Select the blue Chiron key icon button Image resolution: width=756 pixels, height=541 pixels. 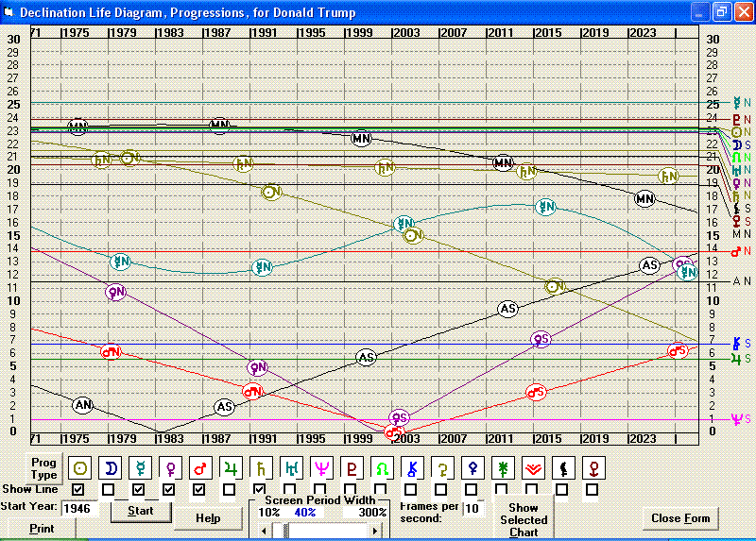click(x=412, y=467)
